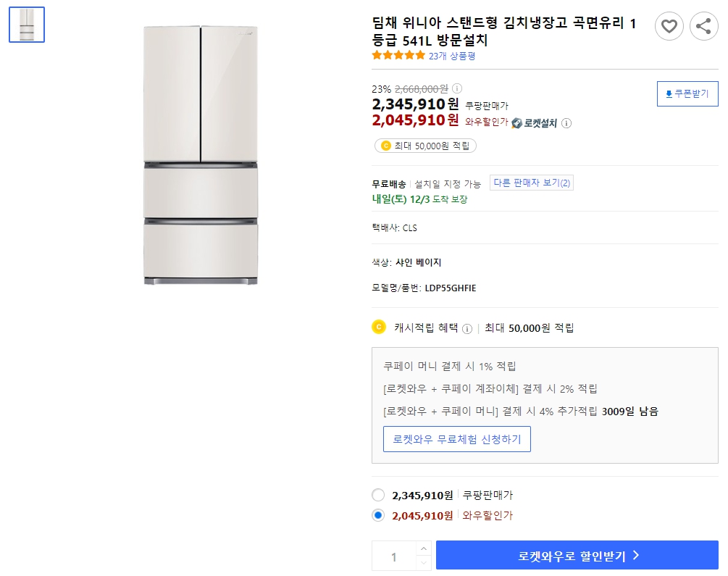Click the 쿠폰받기 coupon button

[x=687, y=93]
